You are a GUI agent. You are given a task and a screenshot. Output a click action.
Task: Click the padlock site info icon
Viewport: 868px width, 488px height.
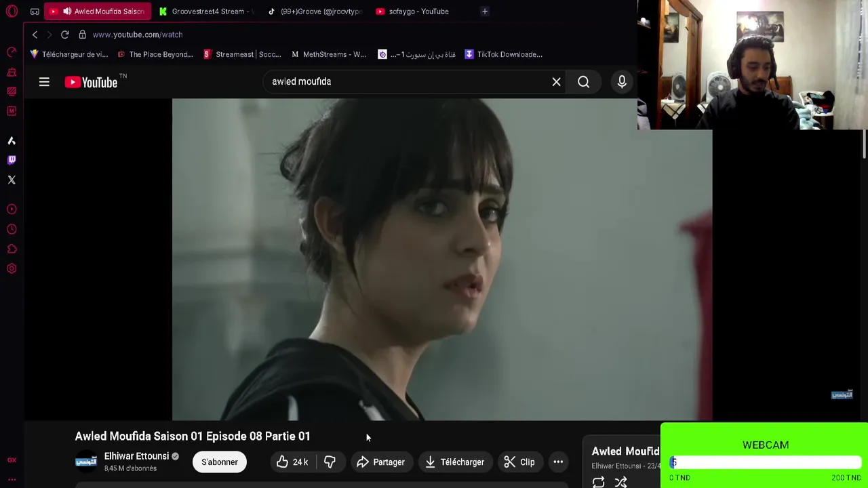click(82, 35)
